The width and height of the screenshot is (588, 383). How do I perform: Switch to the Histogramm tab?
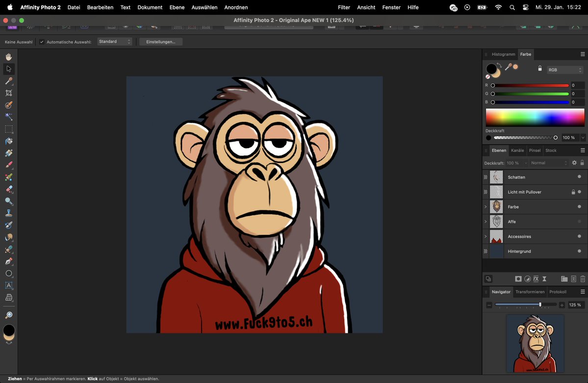(x=503, y=54)
